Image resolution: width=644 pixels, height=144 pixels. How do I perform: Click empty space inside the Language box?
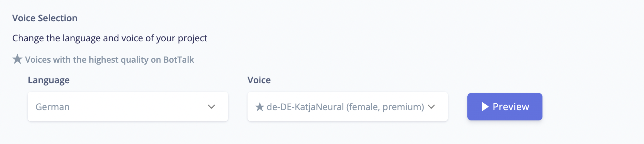[x=139, y=107]
